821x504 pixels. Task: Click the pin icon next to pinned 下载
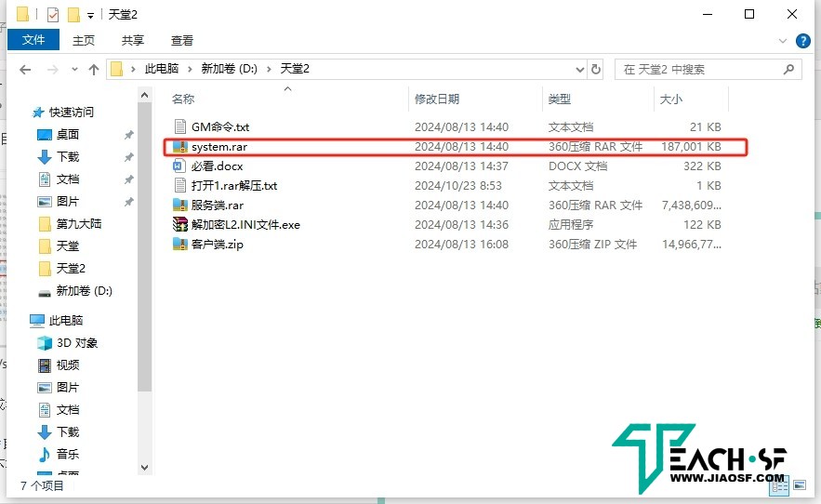[x=129, y=157]
